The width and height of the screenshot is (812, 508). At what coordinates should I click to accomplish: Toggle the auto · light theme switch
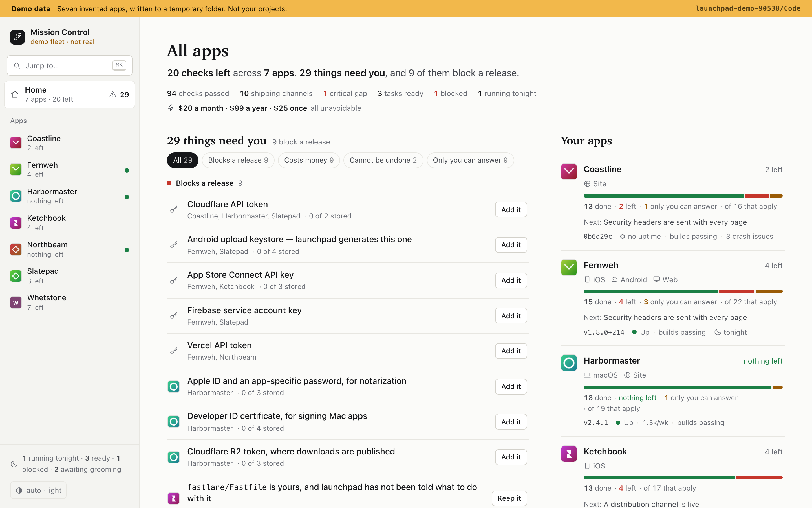pyautogui.click(x=38, y=490)
